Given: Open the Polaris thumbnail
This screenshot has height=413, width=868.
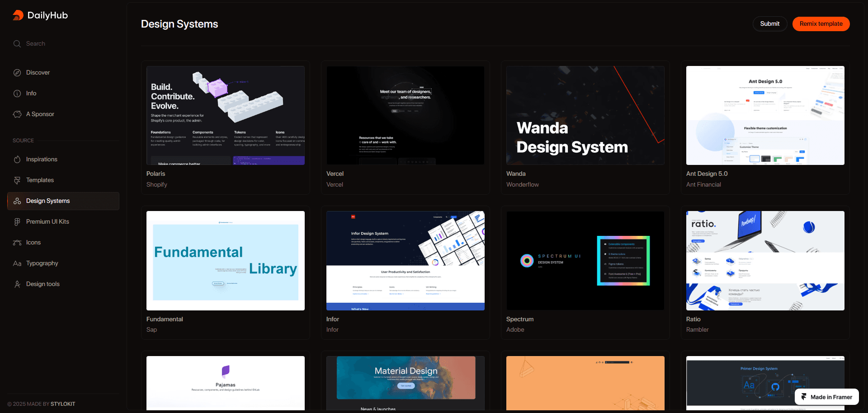Looking at the screenshot, I should pyautogui.click(x=226, y=116).
